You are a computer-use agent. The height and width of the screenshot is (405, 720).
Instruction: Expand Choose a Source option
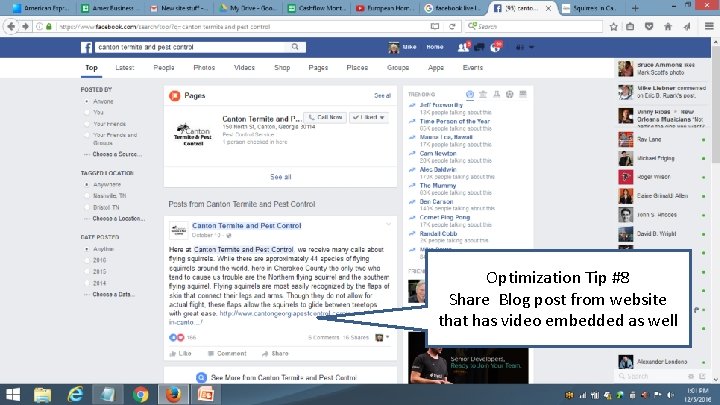pos(117,154)
